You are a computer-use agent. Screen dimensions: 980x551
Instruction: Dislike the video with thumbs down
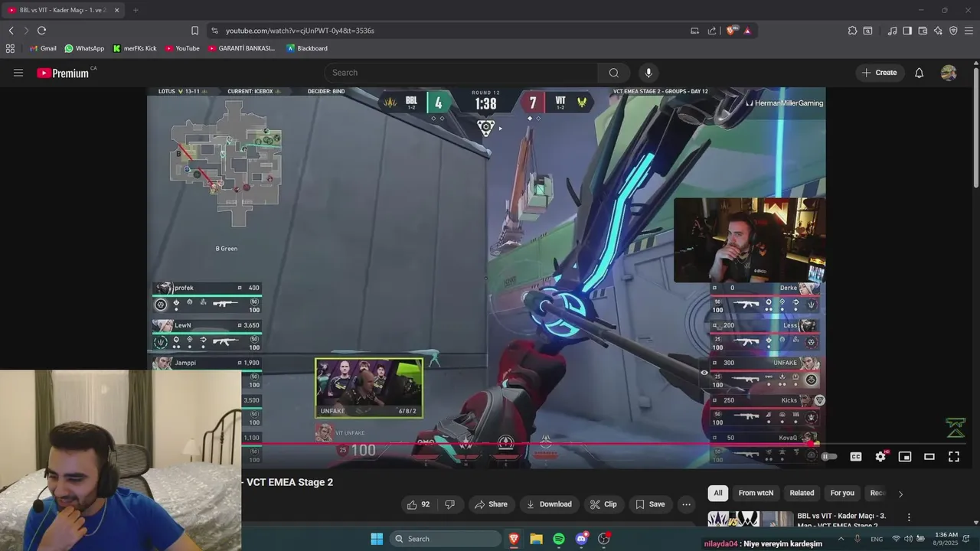(x=450, y=504)
